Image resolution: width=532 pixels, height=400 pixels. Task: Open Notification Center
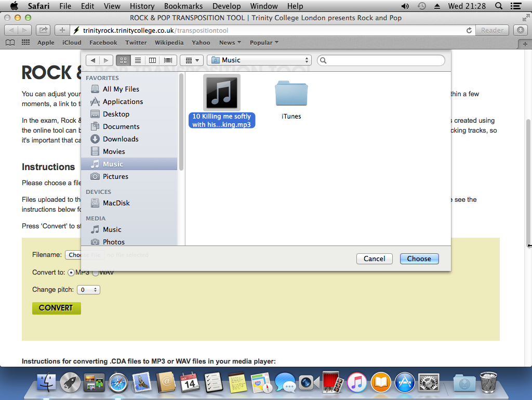tap(516, 6)
